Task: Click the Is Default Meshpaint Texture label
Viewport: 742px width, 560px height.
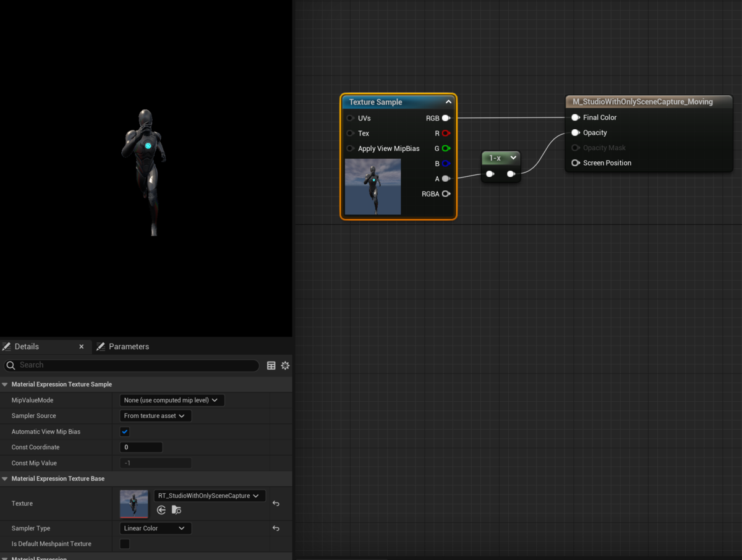Action: (x=51, y=544)
